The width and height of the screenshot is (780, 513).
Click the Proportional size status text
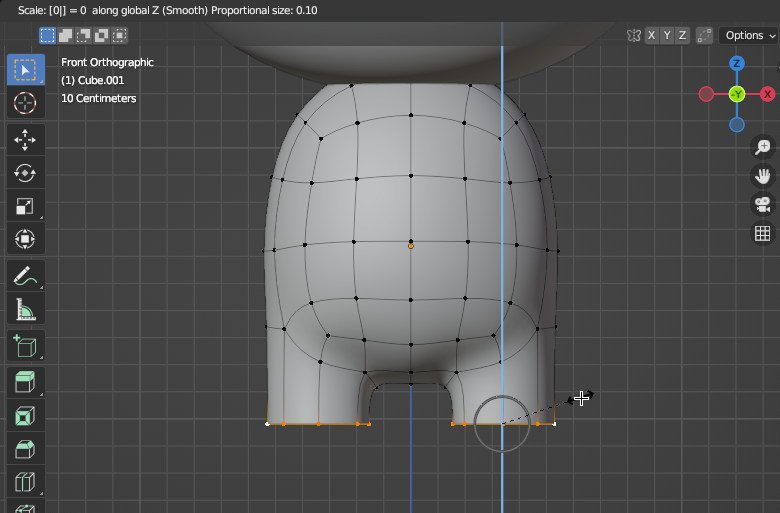[x=264, y=10]
